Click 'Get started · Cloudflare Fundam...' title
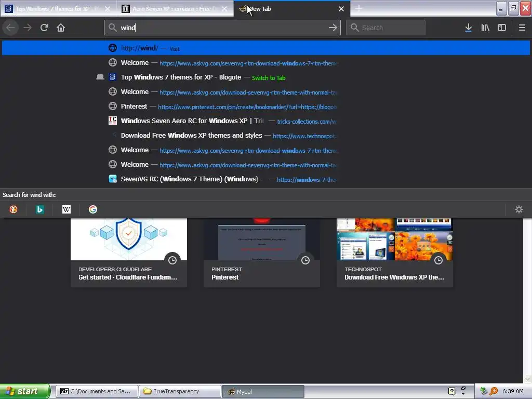Screen dimensions: 532x399 point(128,277)
